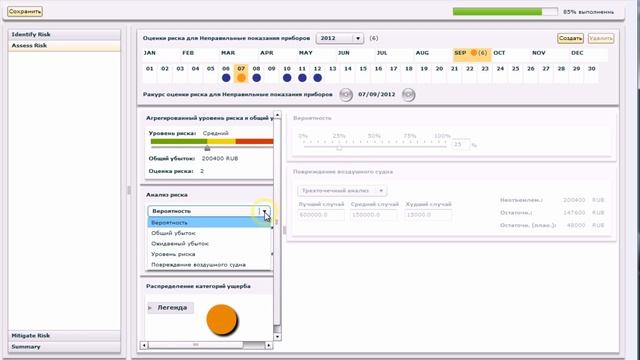
Task: Choose Повреждение воздушного судна option
Action: tap(209, 264)
